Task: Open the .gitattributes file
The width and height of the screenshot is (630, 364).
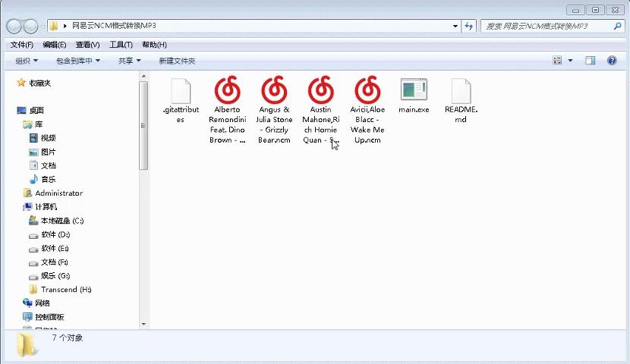Action: coord(180,92)
